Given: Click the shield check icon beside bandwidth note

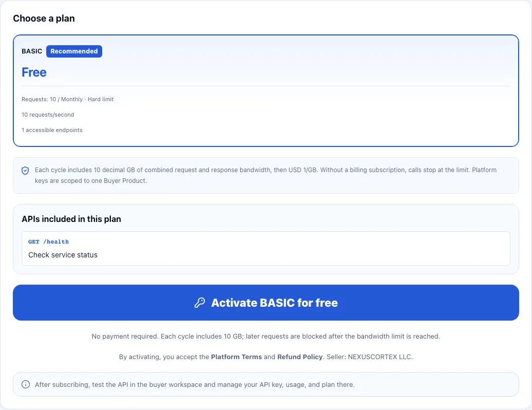Looking at the screenshot, I should pyautogui.click(x=25, y=171).
